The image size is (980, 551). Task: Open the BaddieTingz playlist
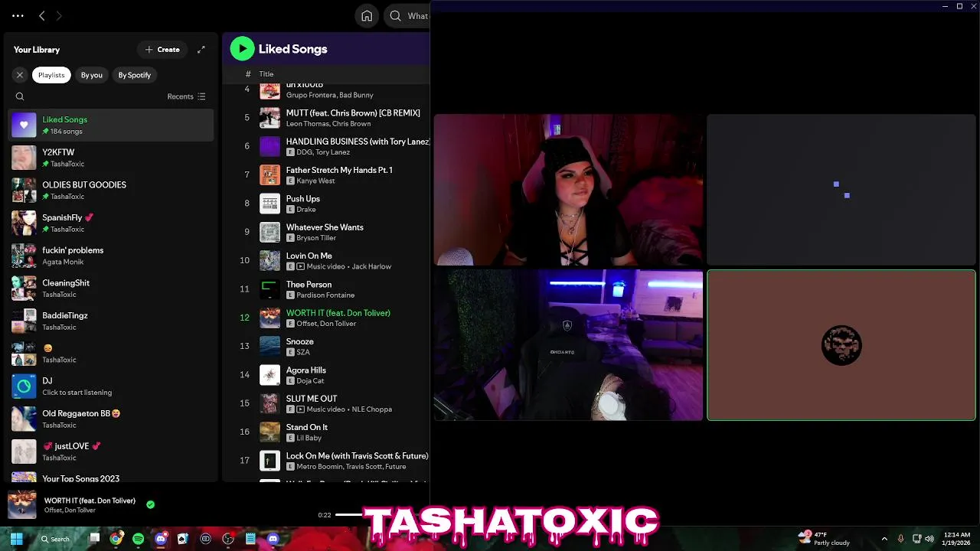pos(111,321)
